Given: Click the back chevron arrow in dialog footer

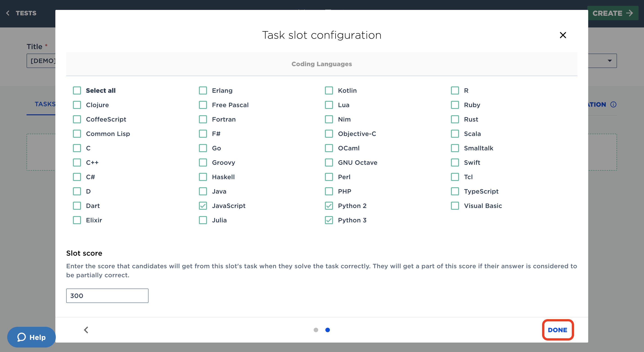Looking at the screenshot, I should [x=86, y=330].
